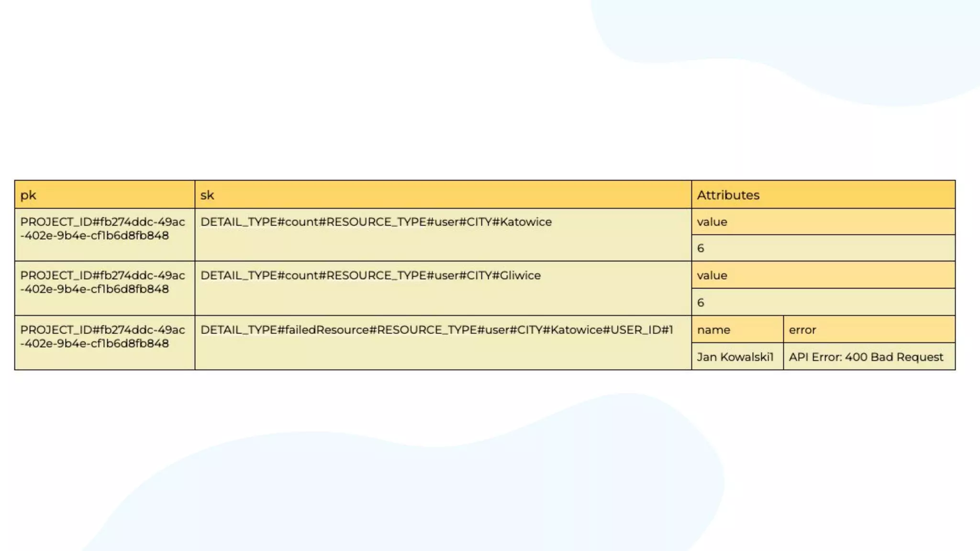The height and width of the screenshot is (551, 980).
Task: Click the API Error 400 Bad Request cell
Action: 866,357
